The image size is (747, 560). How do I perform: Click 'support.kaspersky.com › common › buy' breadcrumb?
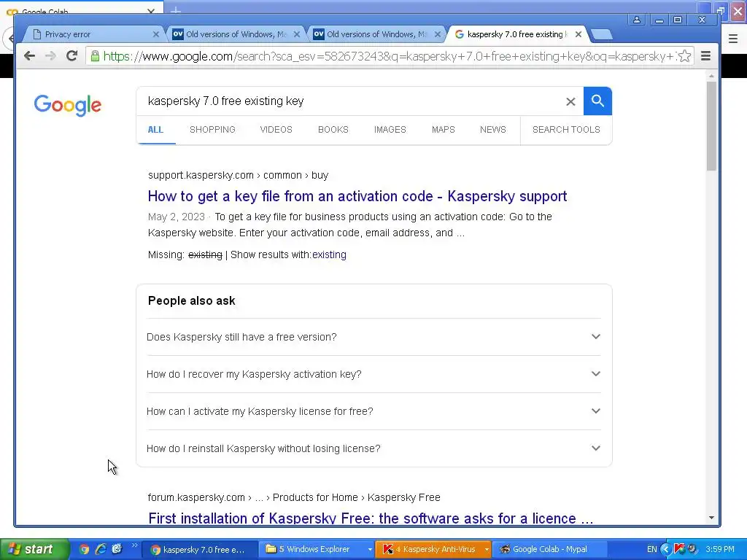coord(239,175)
